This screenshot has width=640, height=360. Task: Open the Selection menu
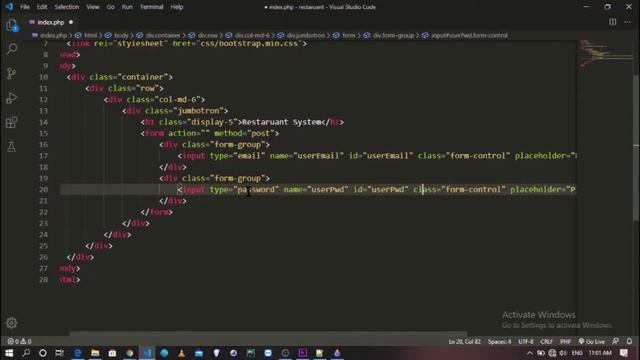point(67,7)
